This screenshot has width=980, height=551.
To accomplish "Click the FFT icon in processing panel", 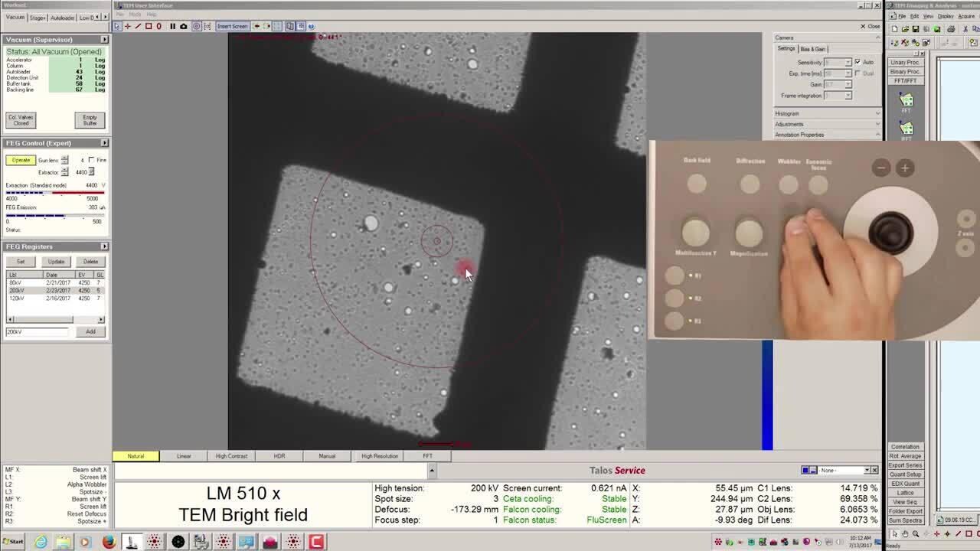I will [x=906, y=101].
